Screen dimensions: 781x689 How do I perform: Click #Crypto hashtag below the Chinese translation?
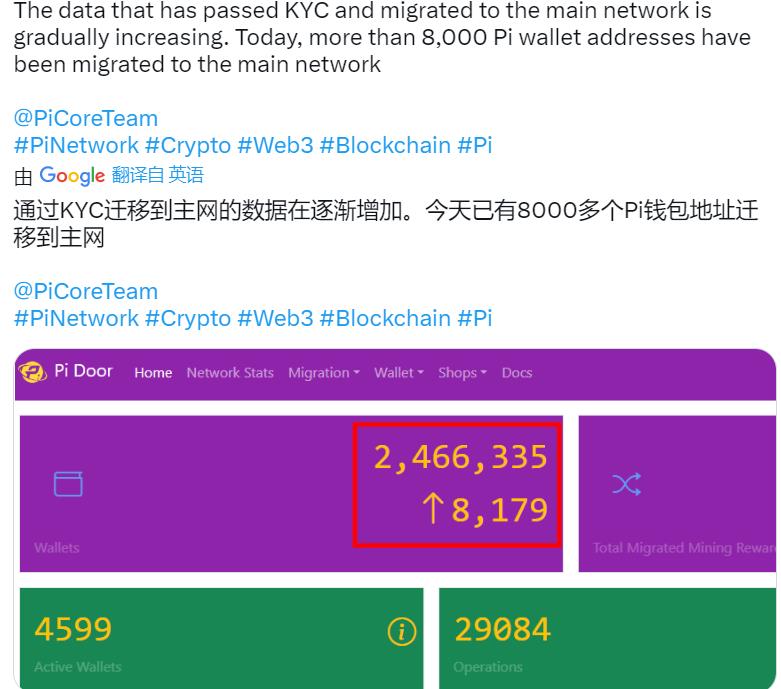pyautogui.click(x=188, y=319)
